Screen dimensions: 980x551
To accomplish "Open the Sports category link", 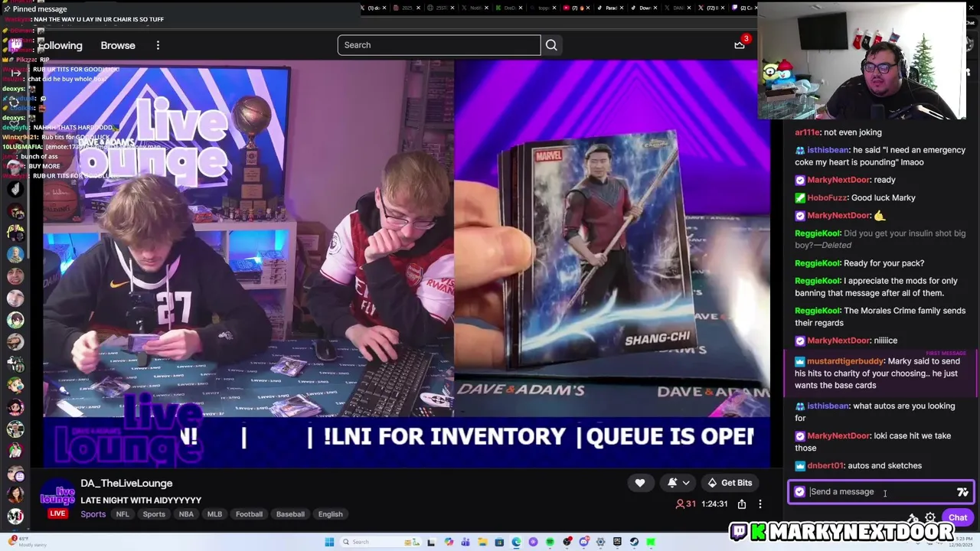I will [93, 514].
